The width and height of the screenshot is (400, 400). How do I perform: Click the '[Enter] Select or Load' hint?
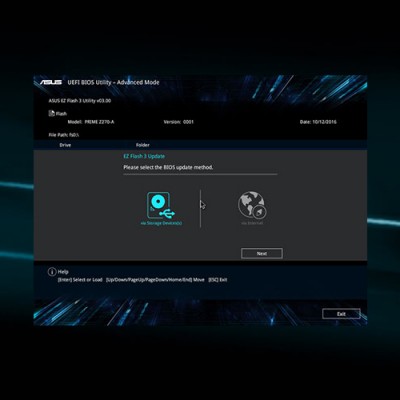80,280
